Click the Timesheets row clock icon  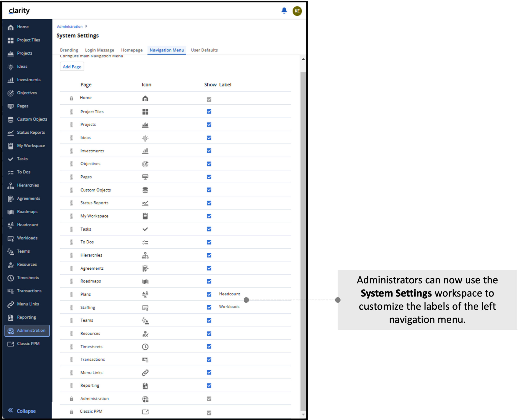click(x=145, y=347)
